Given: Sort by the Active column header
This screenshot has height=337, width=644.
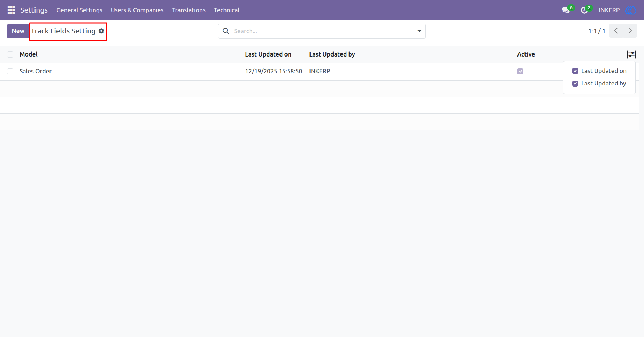Looking at the screenshot, I should coord(526,54).
